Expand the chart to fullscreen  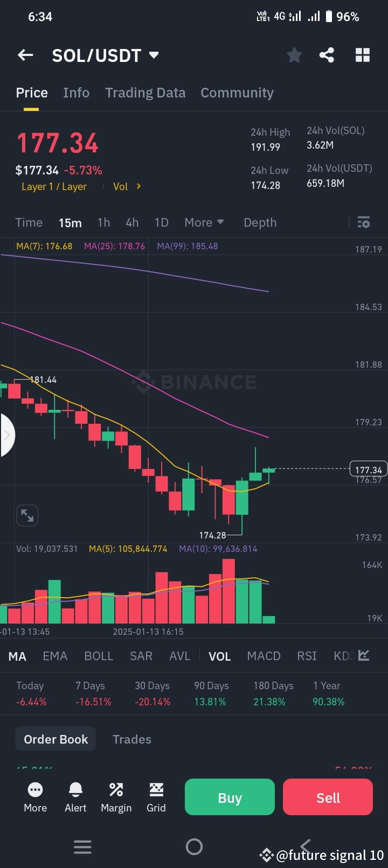pyautogui.click(x=27, y=515)
